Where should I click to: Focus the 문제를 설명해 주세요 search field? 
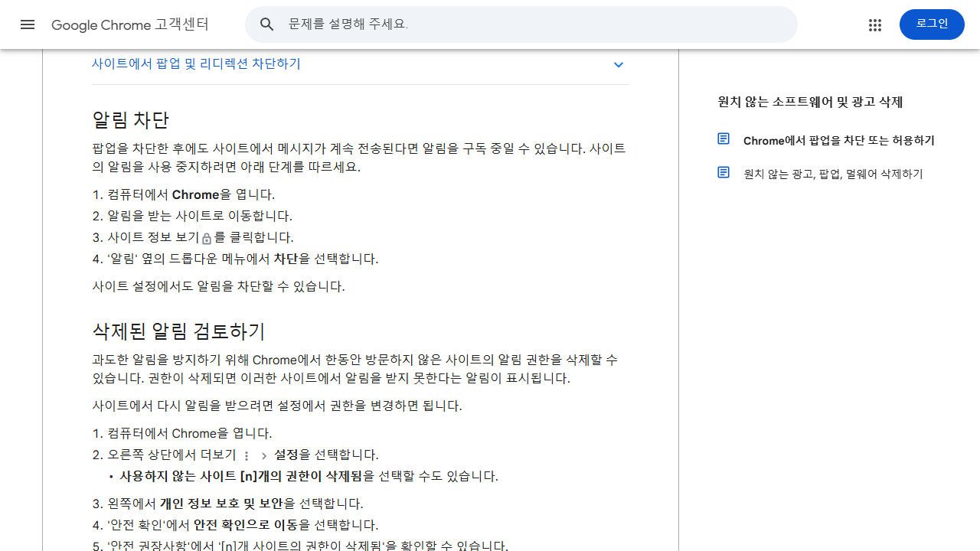click(521, 24)
